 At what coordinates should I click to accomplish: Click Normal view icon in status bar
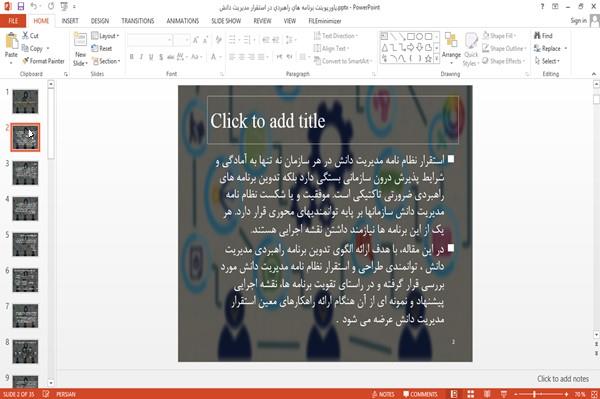click(x=454, y=394)
